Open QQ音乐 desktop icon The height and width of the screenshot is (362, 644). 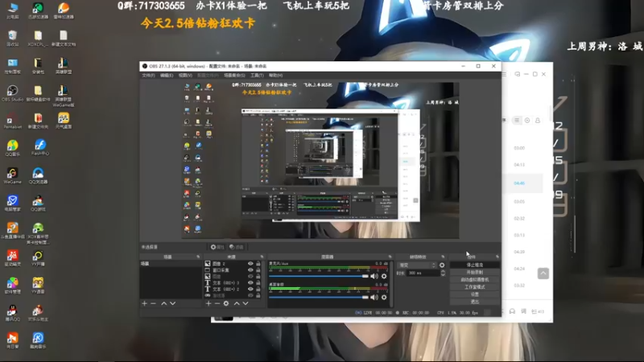(12, 148)
